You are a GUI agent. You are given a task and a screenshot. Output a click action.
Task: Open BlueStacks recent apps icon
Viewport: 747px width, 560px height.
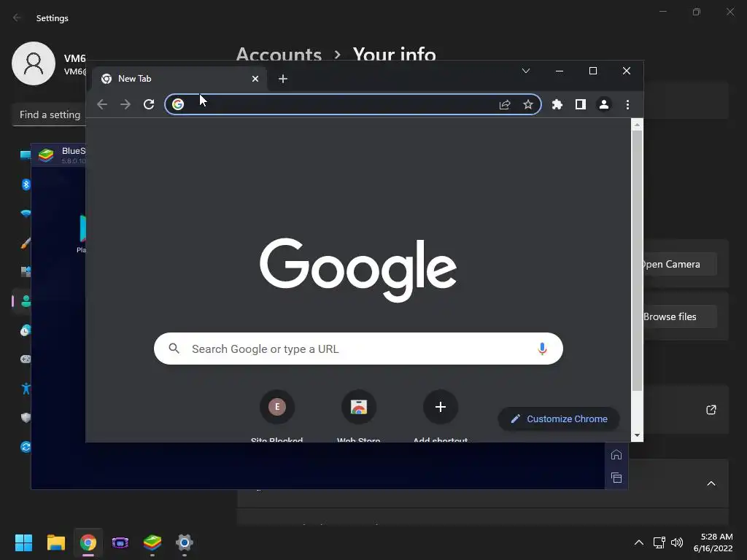[616, 478]
